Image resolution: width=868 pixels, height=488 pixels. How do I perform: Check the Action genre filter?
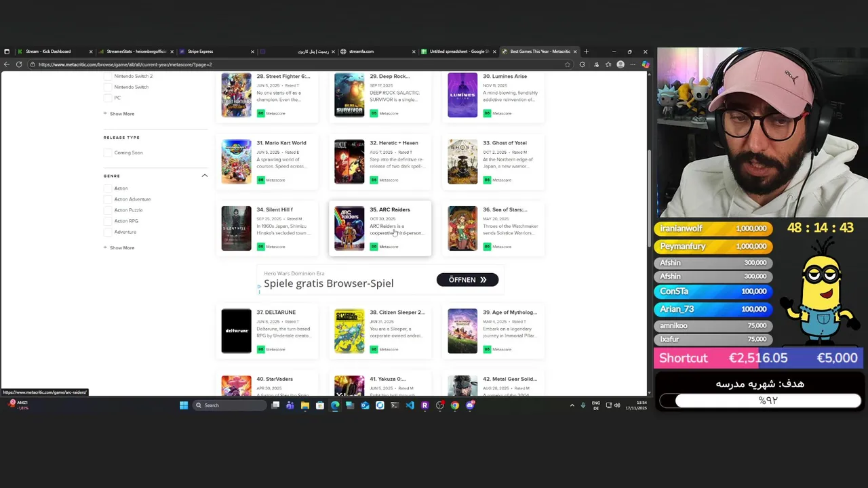click(x=108, y=188)
